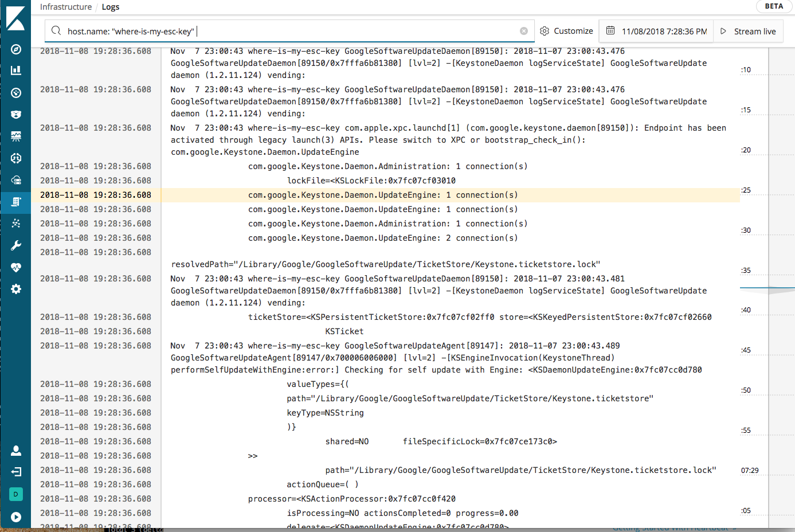Screen dimensions: 795x532
Task: Click the log entry stamped 23:00:43.481
Action: pyautogui.click(x=438, y=291)
